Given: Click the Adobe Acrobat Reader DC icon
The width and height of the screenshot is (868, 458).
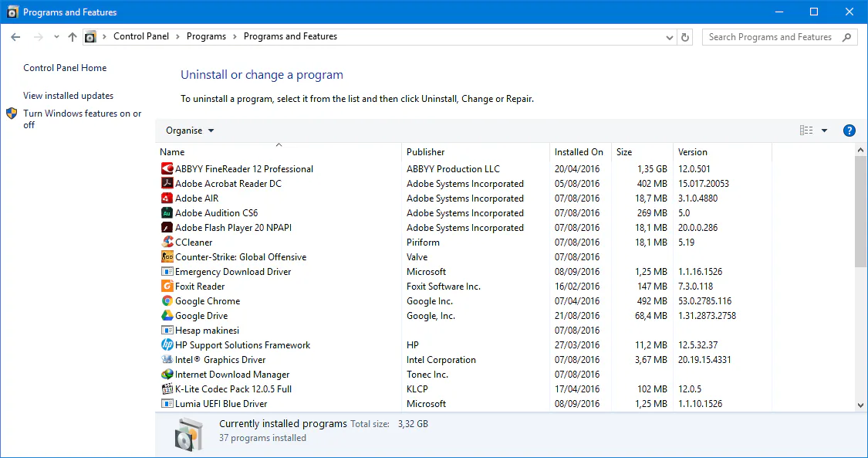Looking at the screenshot, I should coord(167,183).
